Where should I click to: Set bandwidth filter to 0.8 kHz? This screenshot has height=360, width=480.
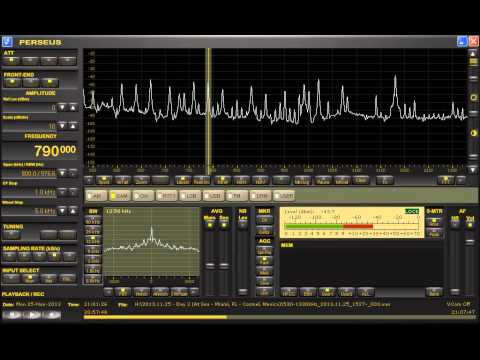93,279
